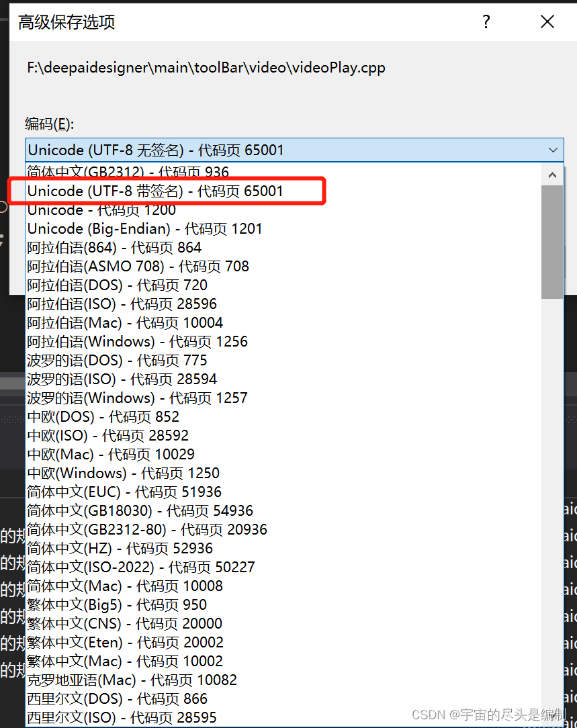577x728 pixels.
Task: Select 波罗的语(Windows) - 代码页 1257
Action: 138,398
